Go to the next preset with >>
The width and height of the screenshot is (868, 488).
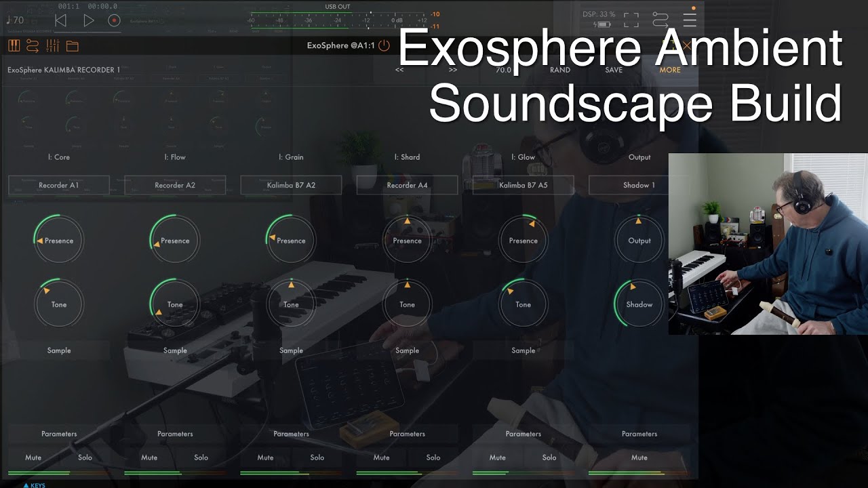tap(453, 70)
